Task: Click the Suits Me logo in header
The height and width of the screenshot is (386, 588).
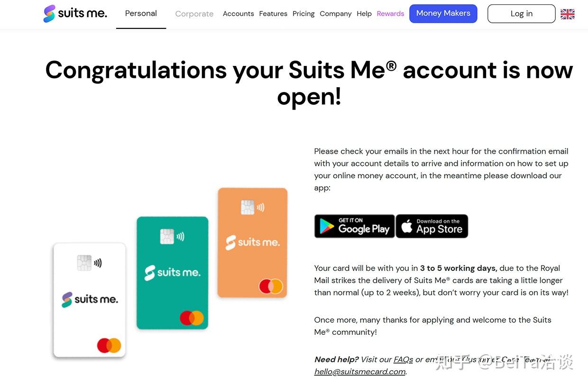Action: 75,14
